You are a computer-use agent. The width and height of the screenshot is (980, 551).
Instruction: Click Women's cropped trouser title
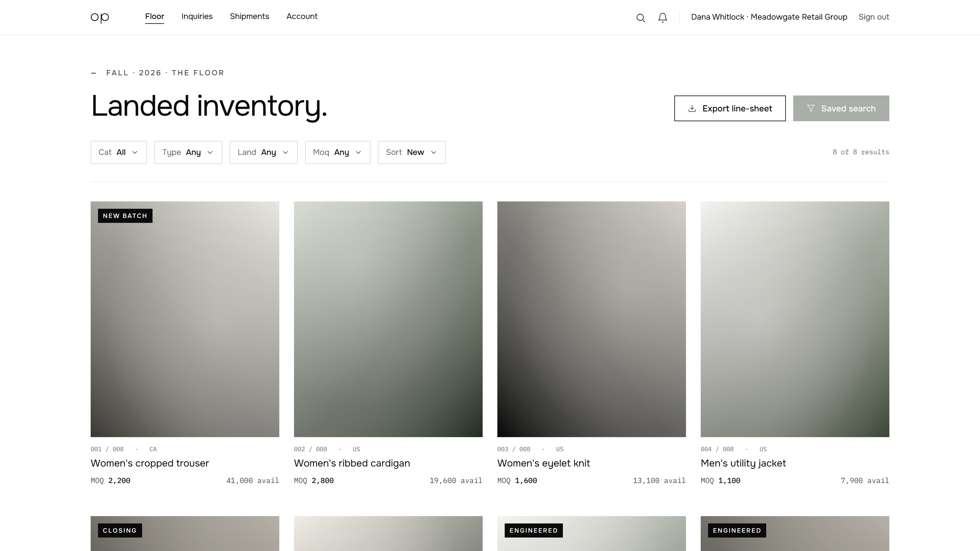tap(149, 463)
